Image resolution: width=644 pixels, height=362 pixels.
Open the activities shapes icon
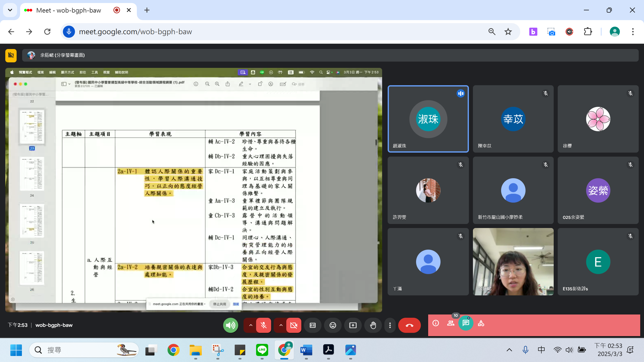pyautogui.click(x=481, y=323)
